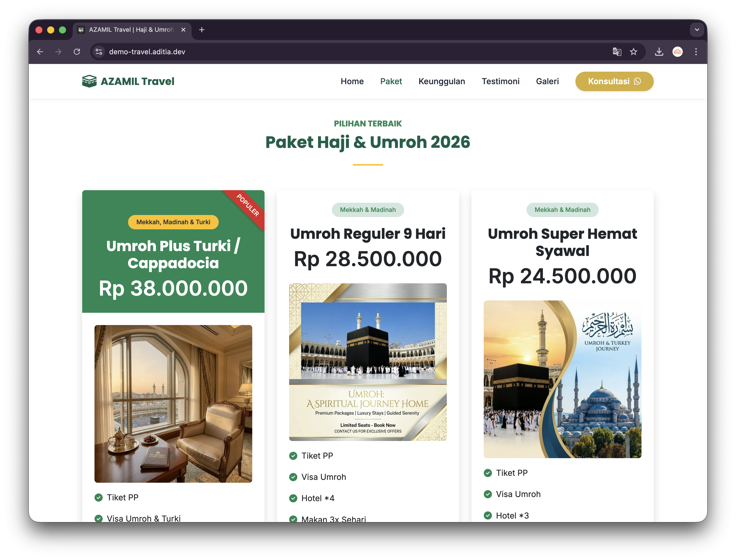Viewport: 736px width, 560px height.
Task: Select the Paket nav item
Action: pyautogui.click(x=391, y=81)
